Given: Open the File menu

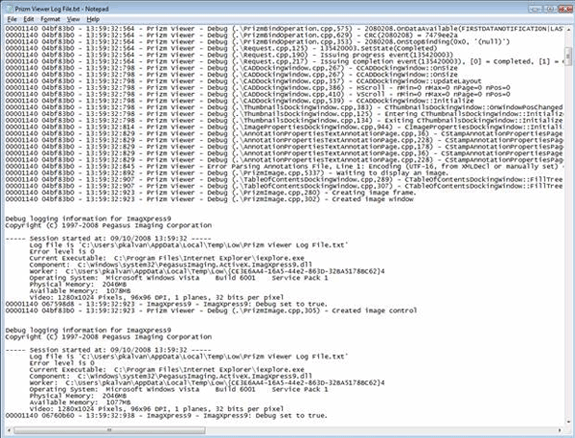Looking at the screenshot, I should 12,19.
